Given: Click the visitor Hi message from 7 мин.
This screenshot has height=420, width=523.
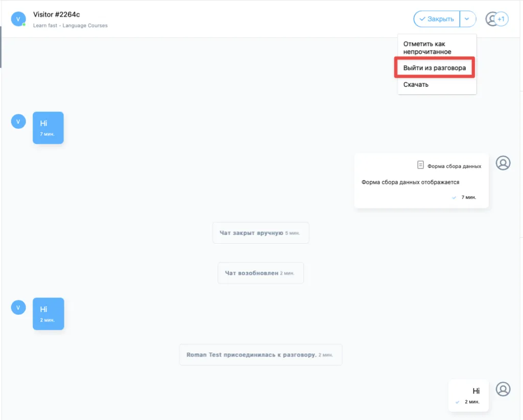Looking at the screenshot, I should pos(48,128).
